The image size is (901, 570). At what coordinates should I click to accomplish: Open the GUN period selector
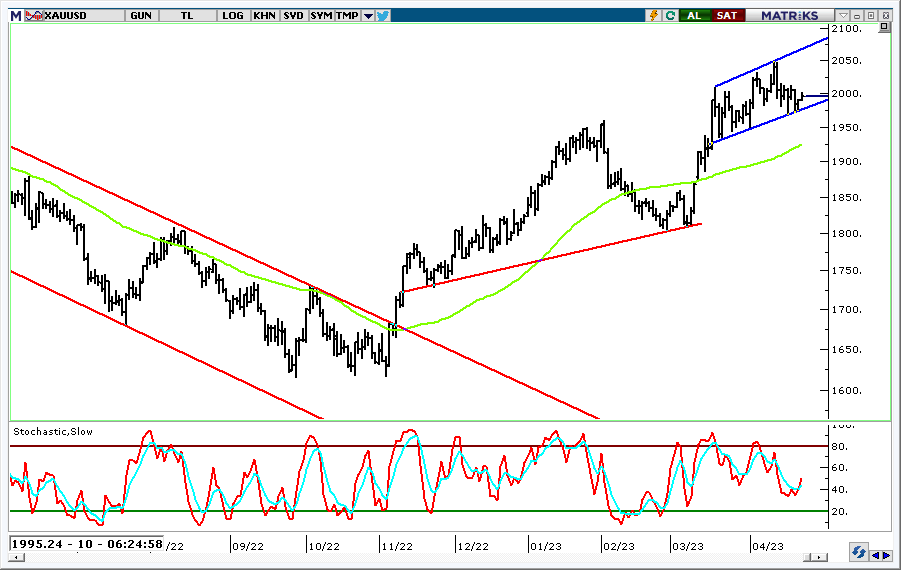[x=141, y=15]
